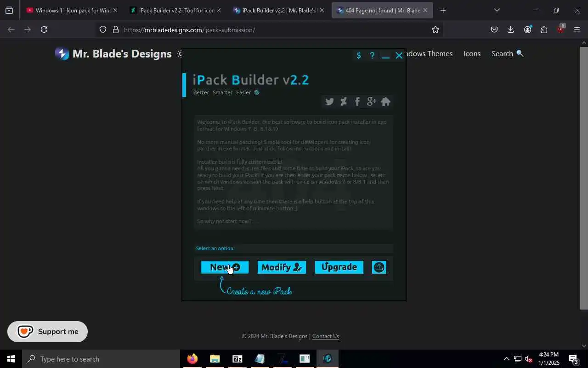
Task: Click the address bar URL field
Action: tap(271, 30)
